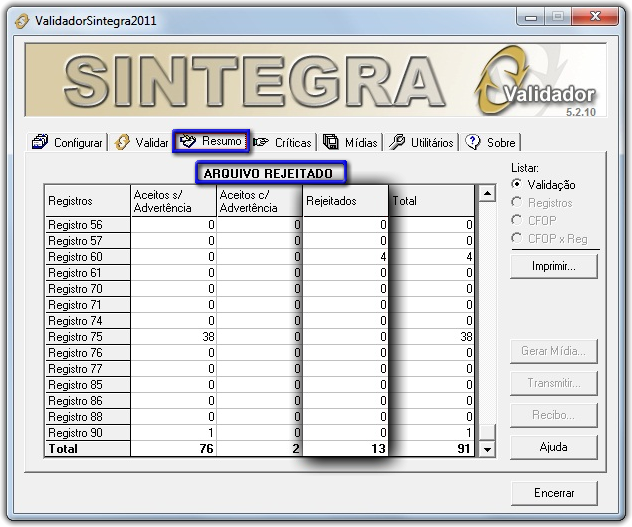Viewport: 632px width, 527px height.
Task: Click the ValidadorSintegra2011 title bar icon
Action: pos(22,21)
